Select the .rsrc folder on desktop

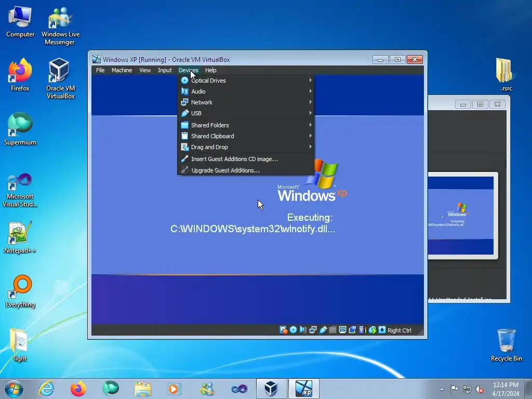[506, 75]
